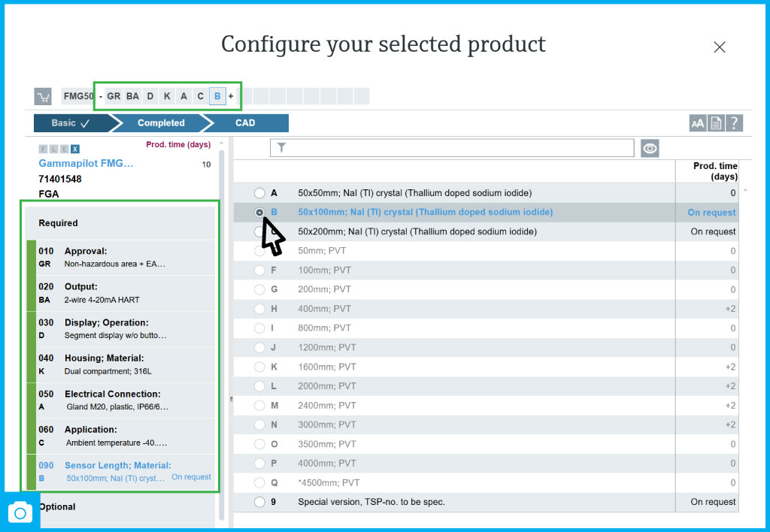
Task: Select radio button for 50x200mm NaI crystal
Action: click(260, 232)
